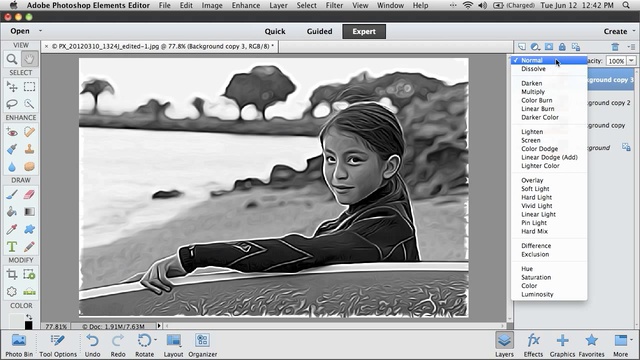Select the Clone Stamp tool

29,149
